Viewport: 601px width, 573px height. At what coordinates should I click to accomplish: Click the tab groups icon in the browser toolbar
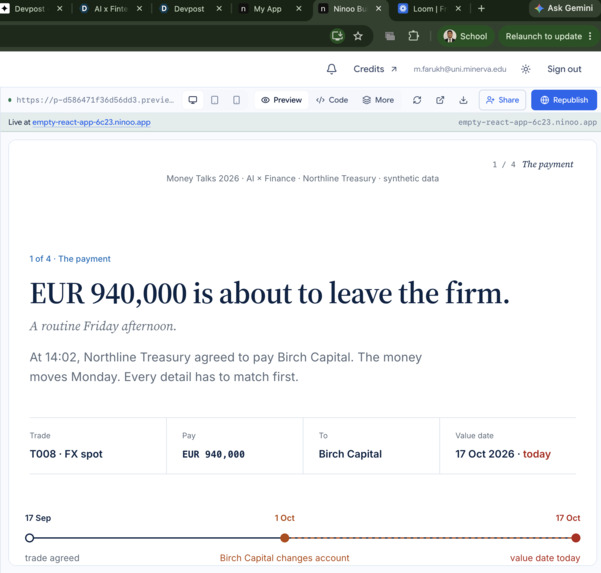tap(390, 36)
